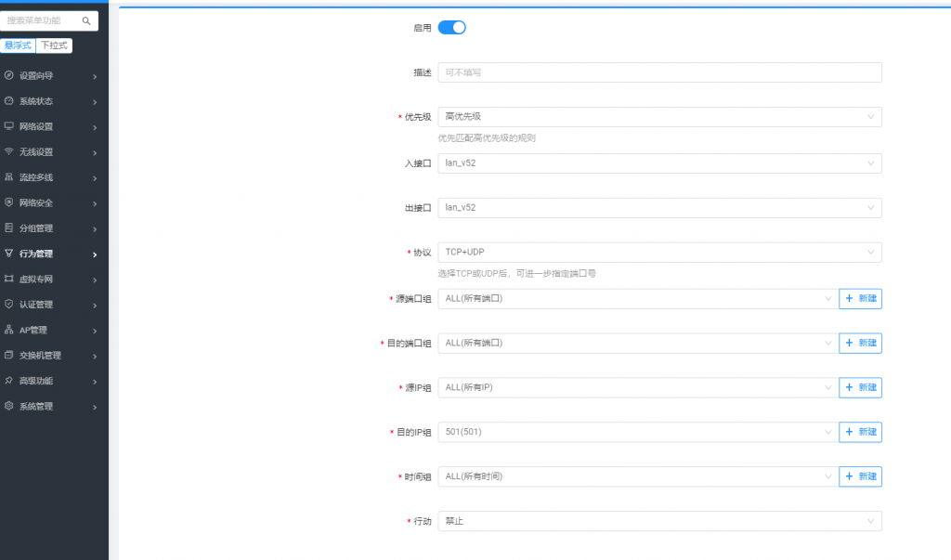Screen dimensions: 951x560
Task: Click the 系统管理 gear icon
Action: coord(8,406)
